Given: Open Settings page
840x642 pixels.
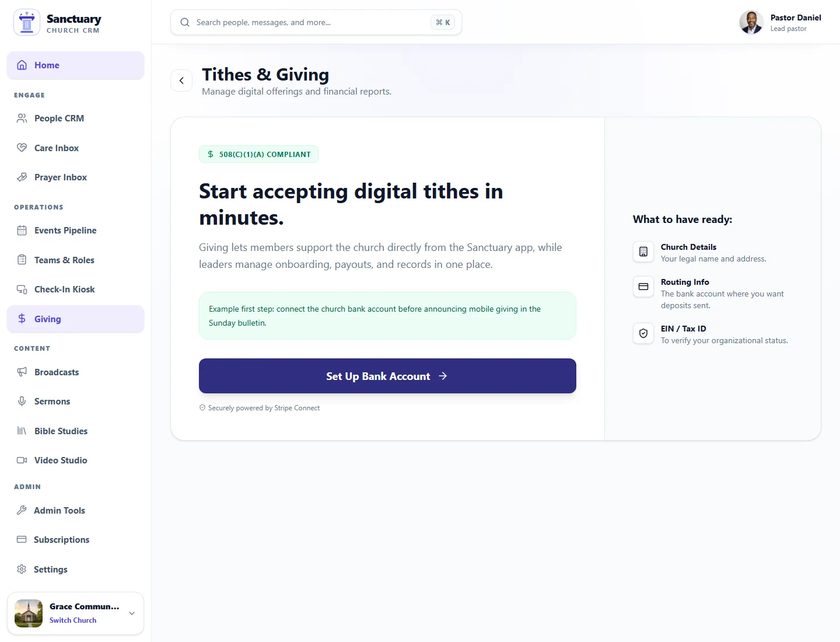Looking at the screenshot, I should [76, 569].
